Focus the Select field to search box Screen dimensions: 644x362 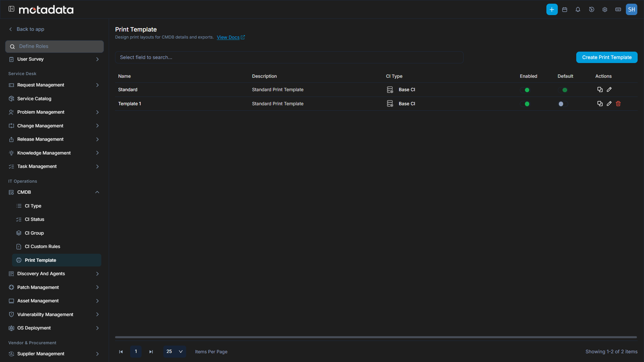(x=289, y=57)
